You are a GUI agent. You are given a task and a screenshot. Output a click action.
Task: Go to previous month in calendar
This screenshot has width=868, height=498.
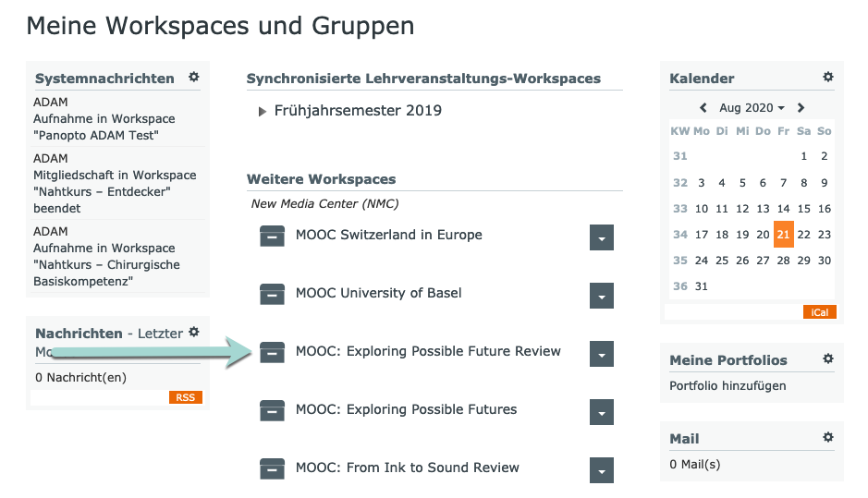point(703,108)
